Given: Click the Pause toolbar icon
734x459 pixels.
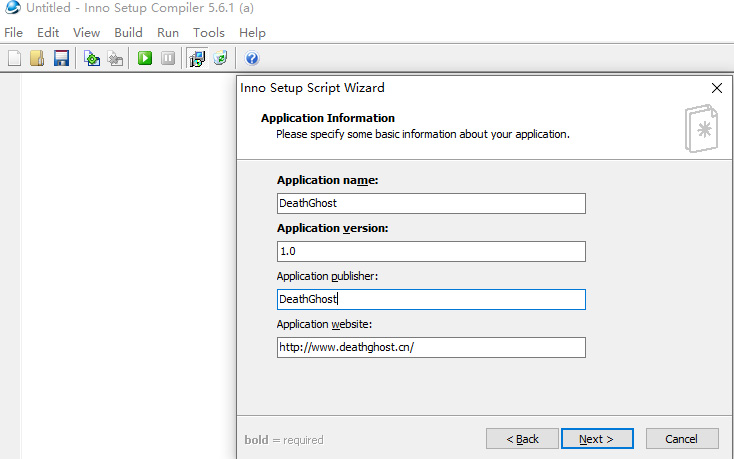Looking at the screenshot, I should [168, 58].
